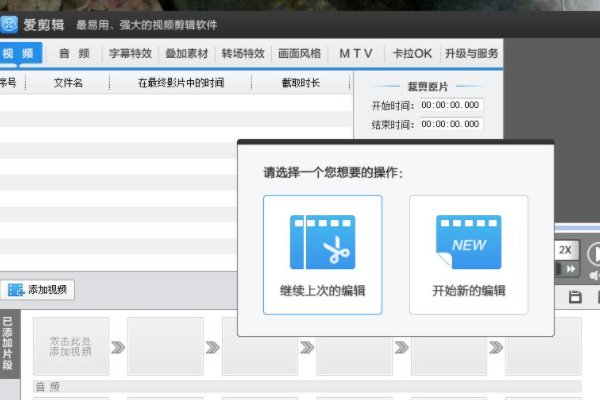Choose 开始新的编辑 option
600x400 pixels.
[469, 255]
